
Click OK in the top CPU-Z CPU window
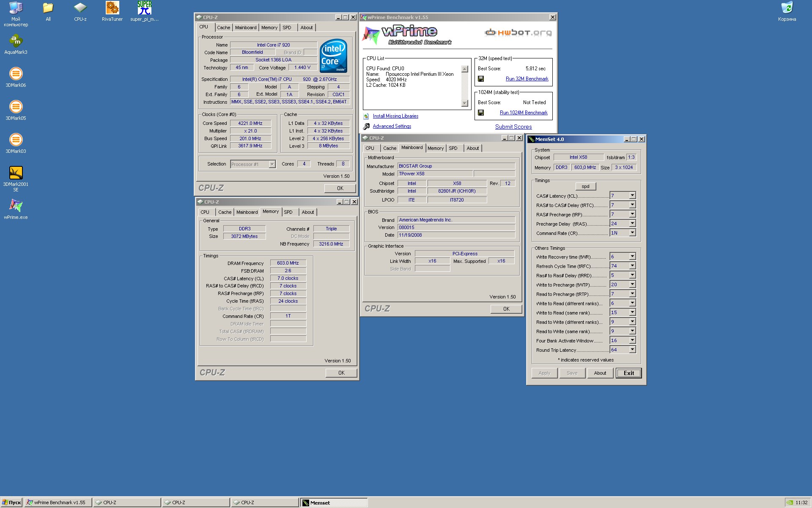point(340,188)
